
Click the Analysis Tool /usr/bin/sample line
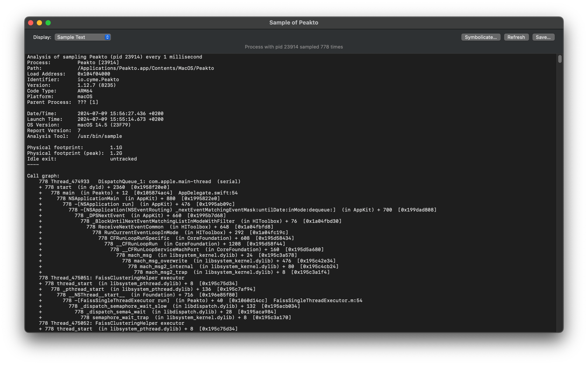75,136
